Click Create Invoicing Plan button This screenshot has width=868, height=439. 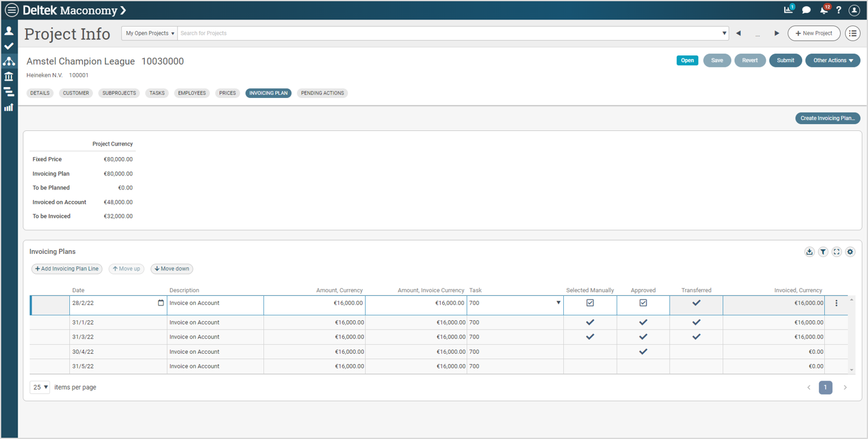click(828, 118)
